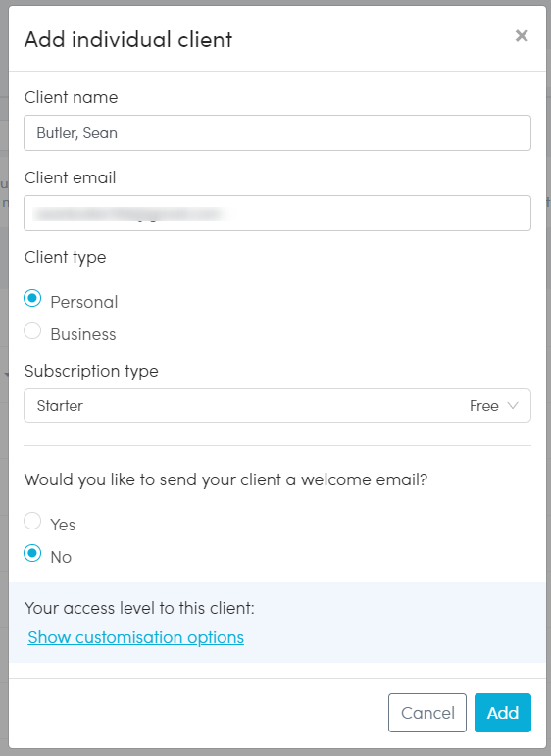Click the blue Add button
The height and width of the screenshot is (756, 551).
coord(502,713)
